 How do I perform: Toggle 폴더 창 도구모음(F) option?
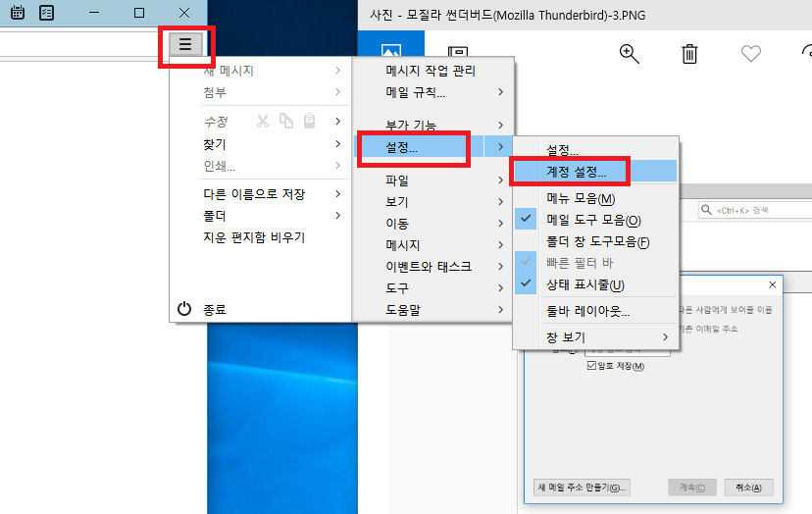[597, 242]
